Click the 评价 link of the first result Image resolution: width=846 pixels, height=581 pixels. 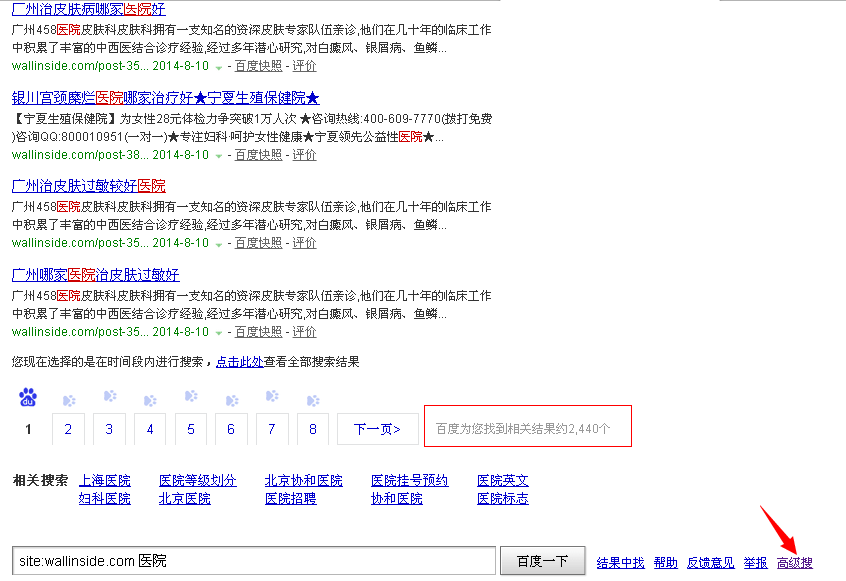coord(304,67)
